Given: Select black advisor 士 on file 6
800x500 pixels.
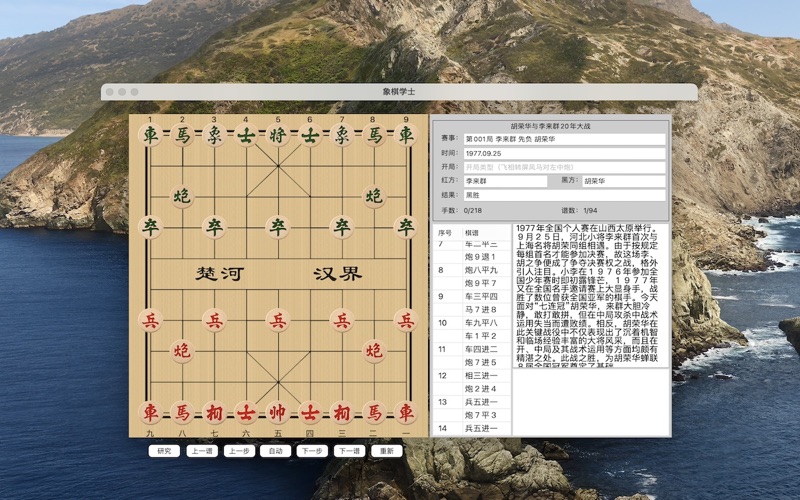Looking at the screenshot, I should [x=310, y=136].
